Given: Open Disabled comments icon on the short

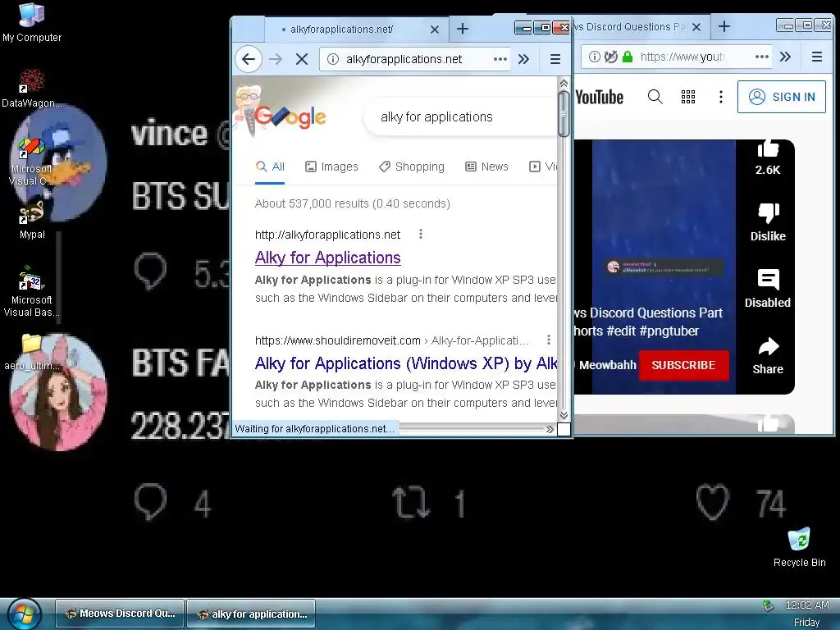Looking at the screenshot, I should coord(768,280).
